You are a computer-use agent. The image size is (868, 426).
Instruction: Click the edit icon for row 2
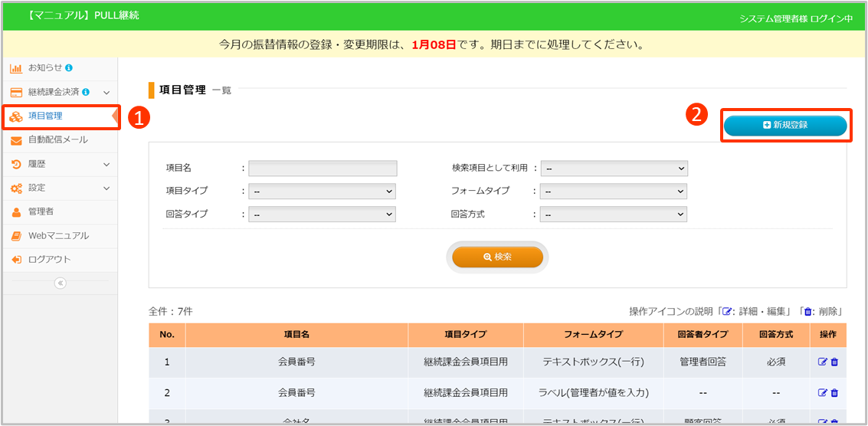[823, 393]
